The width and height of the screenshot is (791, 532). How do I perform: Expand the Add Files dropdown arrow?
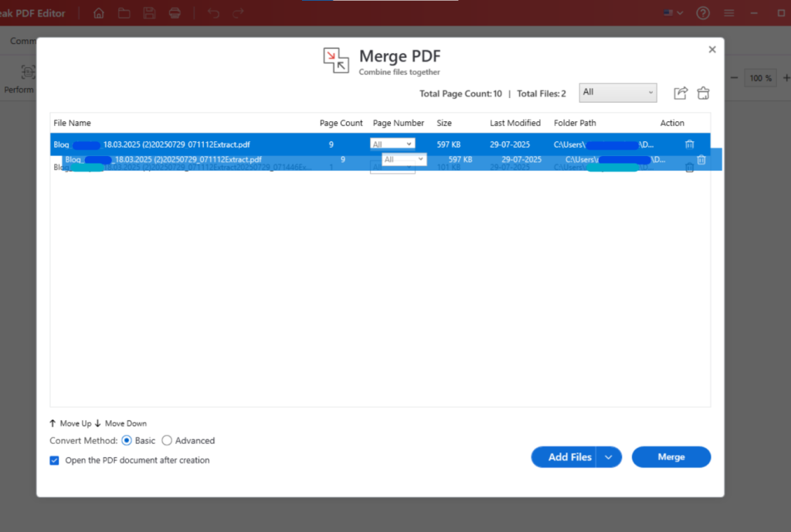coord(609,456)
